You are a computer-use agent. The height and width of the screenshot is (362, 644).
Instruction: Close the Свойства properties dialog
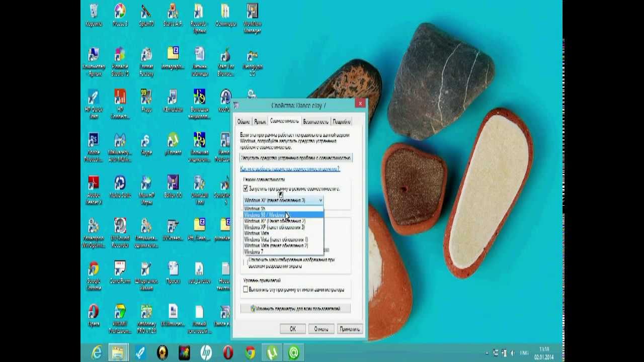pyautogui.click(x=360, y=104)
